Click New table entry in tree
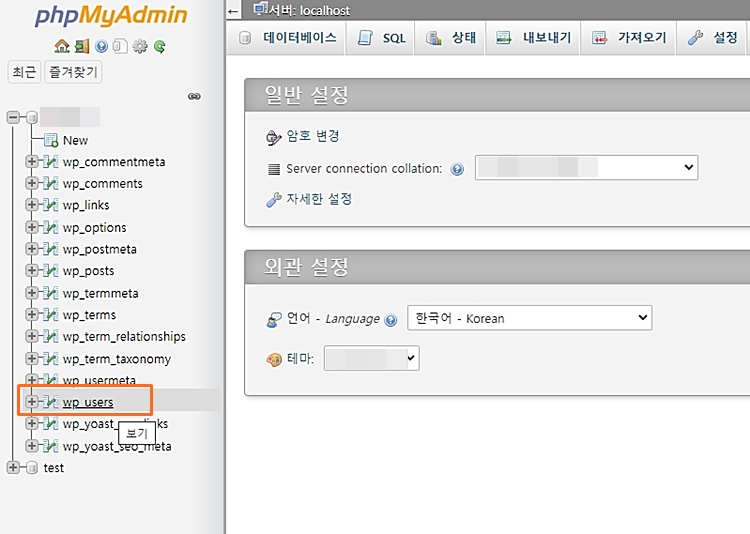This screenshot has width=750, height=534. [75, 140]
